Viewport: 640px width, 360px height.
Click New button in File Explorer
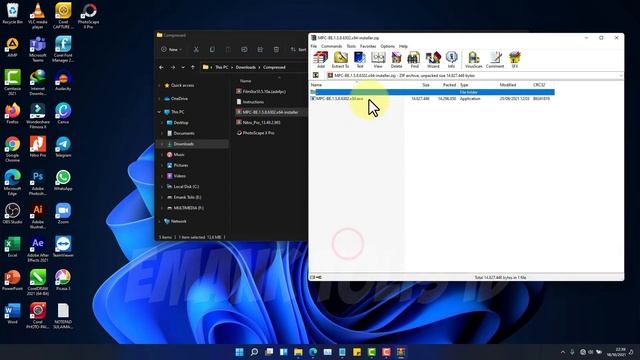tap(171, 49)
